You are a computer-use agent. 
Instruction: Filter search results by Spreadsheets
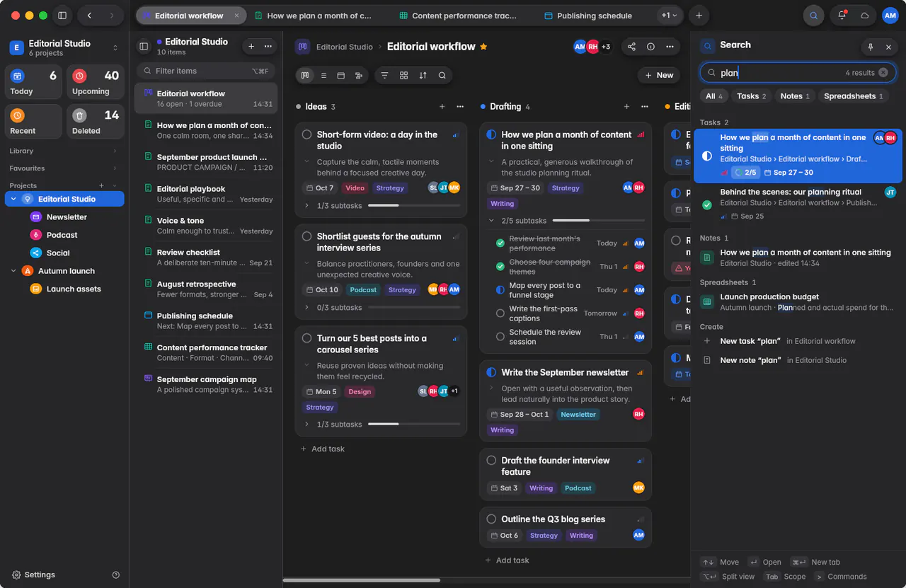853,96
